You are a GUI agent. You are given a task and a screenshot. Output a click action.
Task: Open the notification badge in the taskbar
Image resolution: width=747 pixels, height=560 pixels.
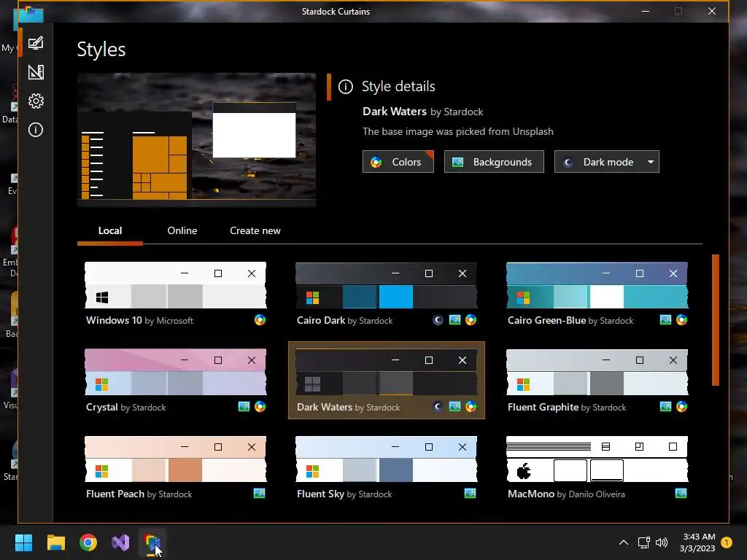click(x=727, y=542)
